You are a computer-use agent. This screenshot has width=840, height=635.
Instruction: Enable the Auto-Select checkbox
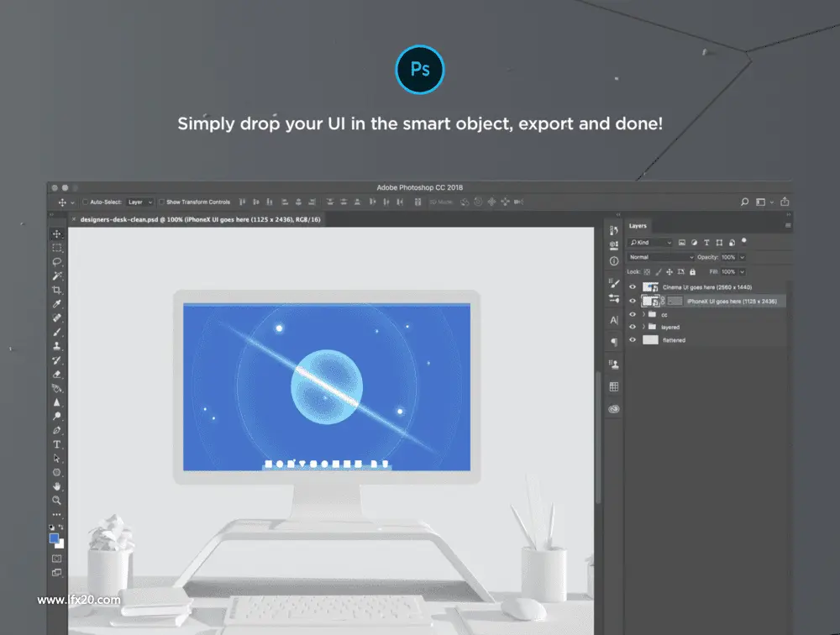[85, 202]
